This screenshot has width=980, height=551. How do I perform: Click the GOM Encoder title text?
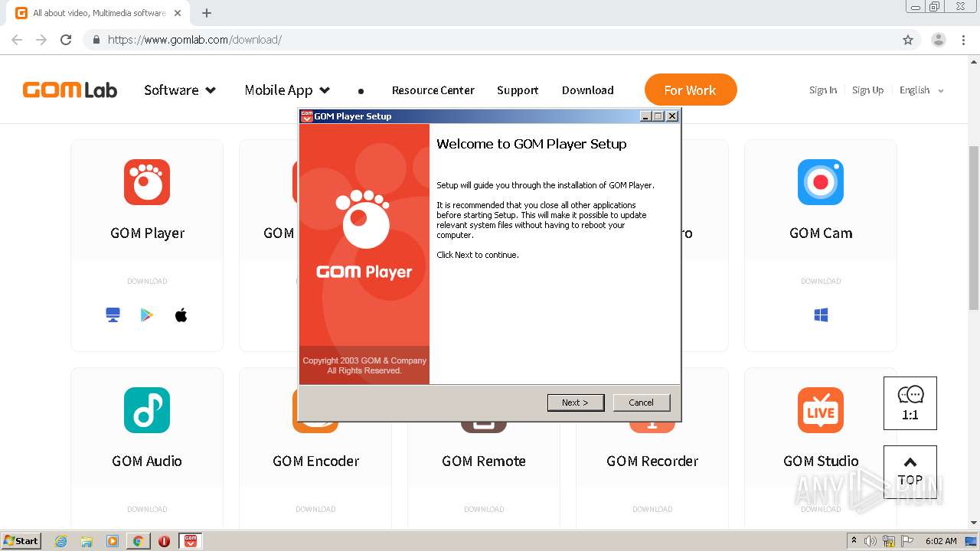pyautogui.click(x=315, y=461)
